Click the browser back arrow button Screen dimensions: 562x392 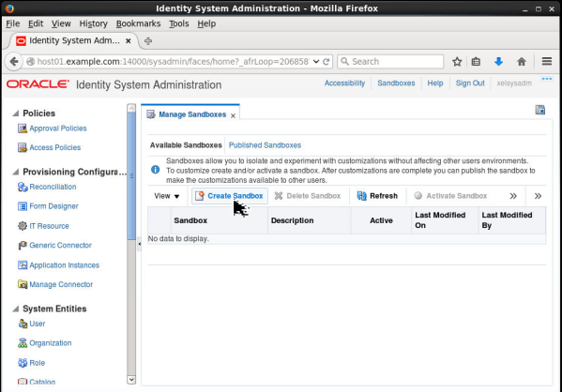click(14, 62)
